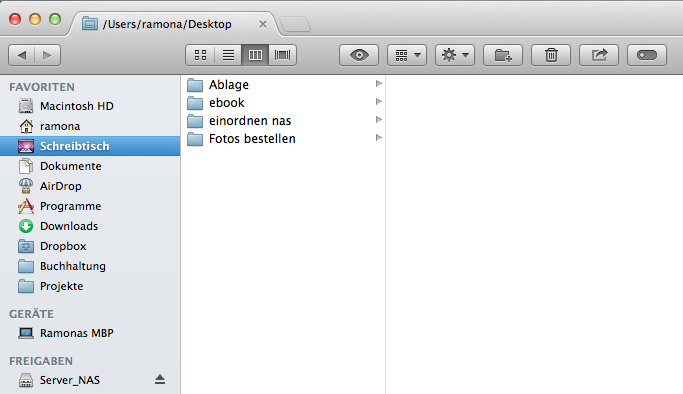
Task: Switch to column view
Action: click(255, 55)
